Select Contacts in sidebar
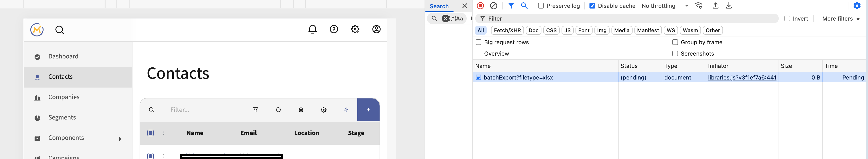Viewport: 868px width, 159px height. (78, 77)
